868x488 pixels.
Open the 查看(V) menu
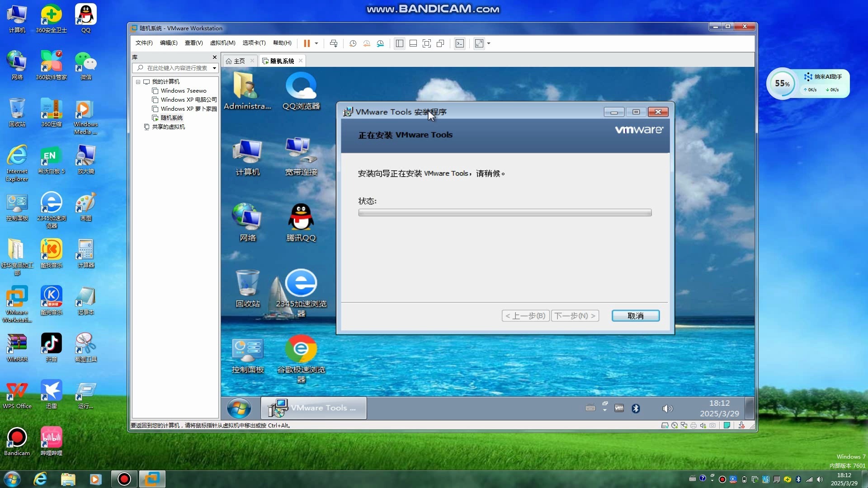[x=193, y=43]
